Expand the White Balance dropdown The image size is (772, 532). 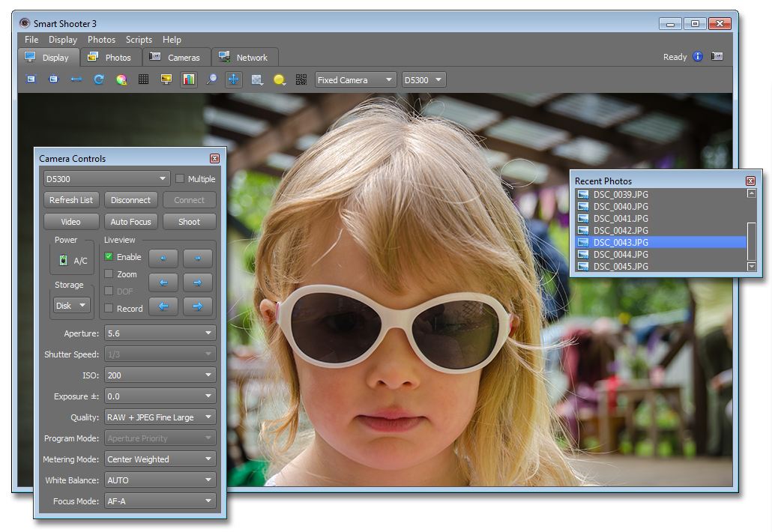point(160,480)
